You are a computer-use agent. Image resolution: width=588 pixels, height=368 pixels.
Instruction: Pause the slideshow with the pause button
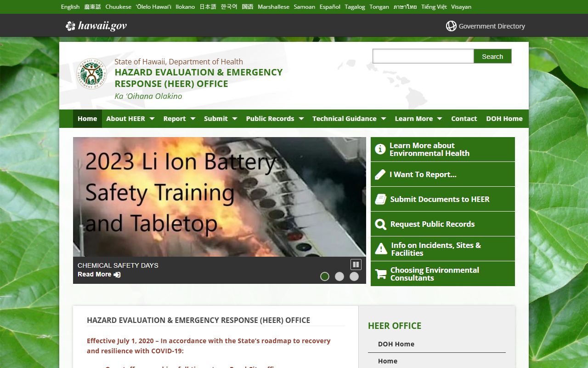point(356,264)
